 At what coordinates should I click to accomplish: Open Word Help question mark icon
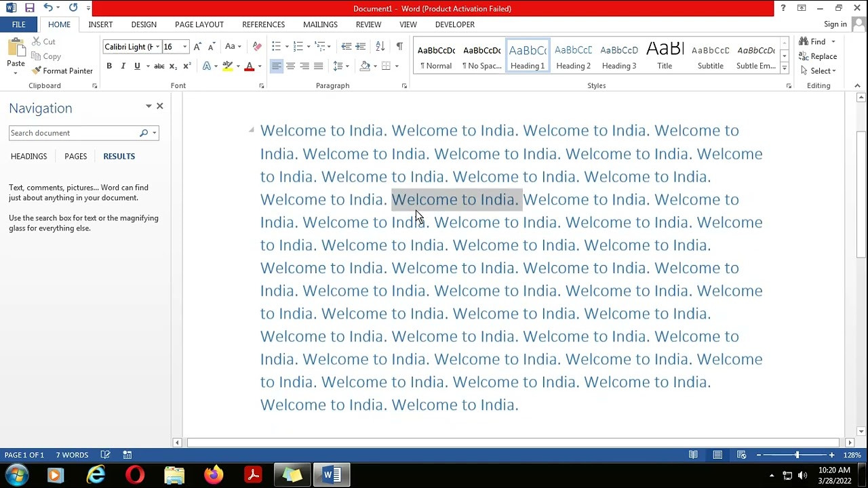783,8
